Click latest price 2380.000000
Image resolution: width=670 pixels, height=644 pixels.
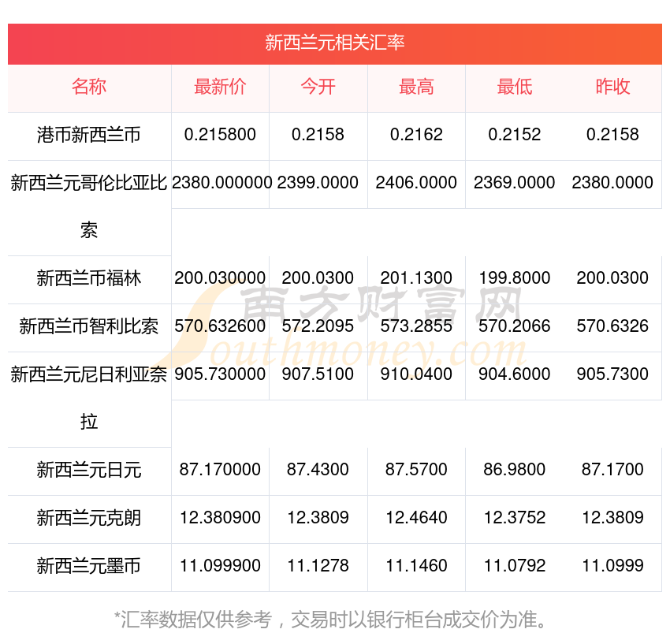tap(221, 183)
